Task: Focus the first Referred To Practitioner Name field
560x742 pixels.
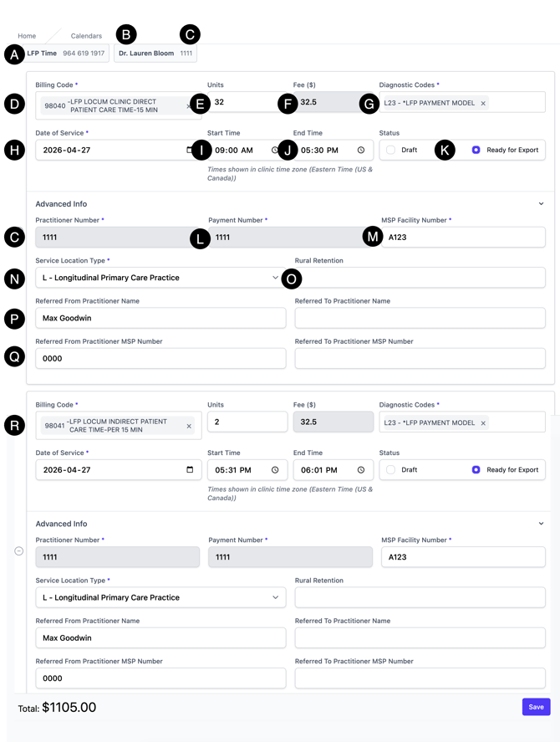Action: click(x=420, y=318)
